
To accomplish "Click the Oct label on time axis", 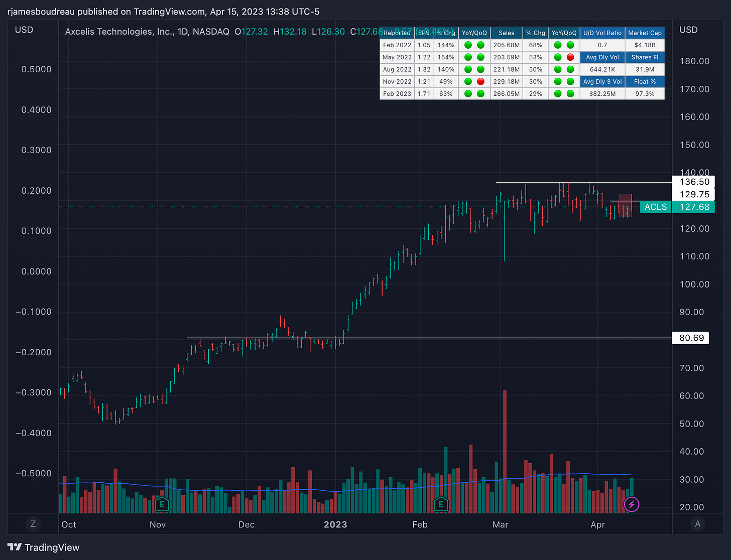I will click(69, 524).
